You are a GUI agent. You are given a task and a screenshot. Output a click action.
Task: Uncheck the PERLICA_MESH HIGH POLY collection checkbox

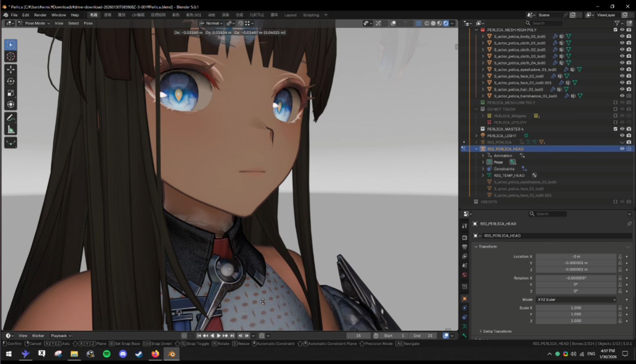point(615,30)
